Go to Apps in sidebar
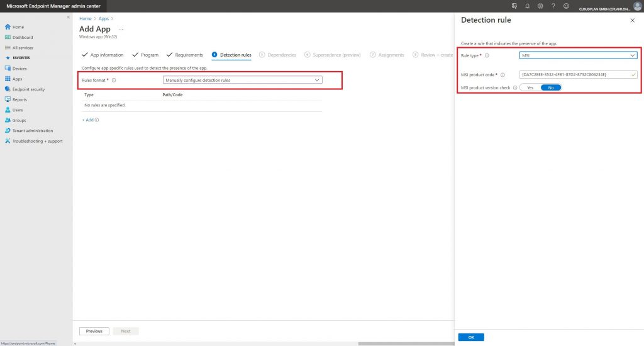This screenshot has height=346, width=644. [14, 79]
